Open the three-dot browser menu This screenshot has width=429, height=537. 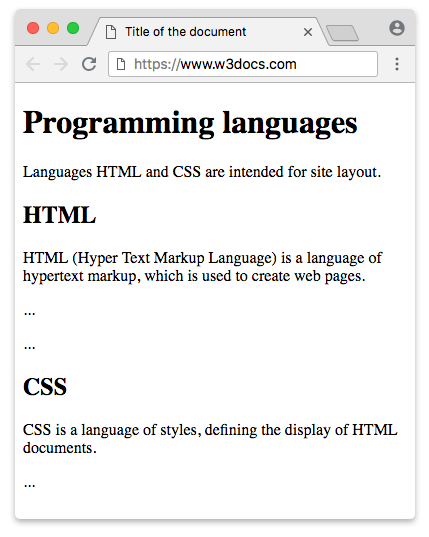(397, 64)
